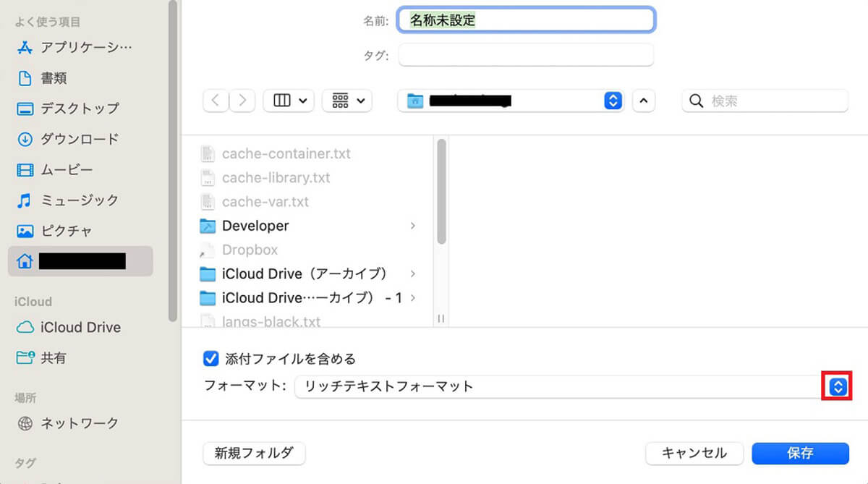Open iCloud Drive in sidebar
Image resolution: width=868 pixels, height=484 pixels.
click(x=69, y=327)
